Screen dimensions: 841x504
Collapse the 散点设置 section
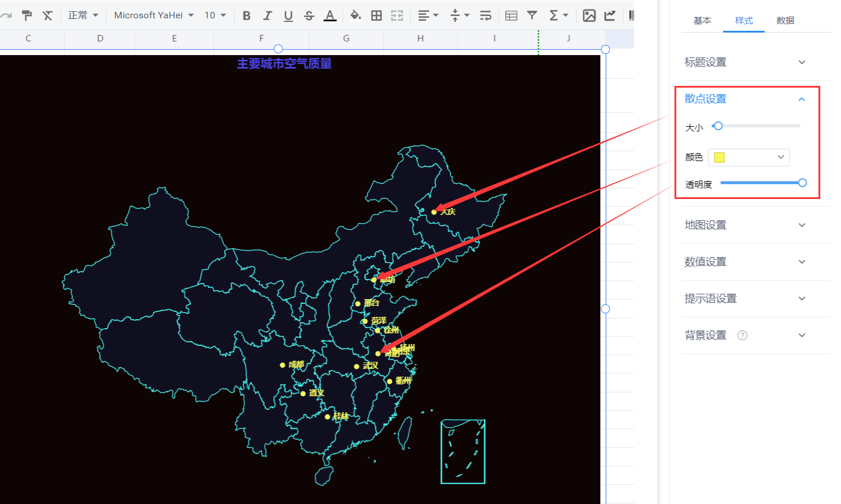click(745, 99)
